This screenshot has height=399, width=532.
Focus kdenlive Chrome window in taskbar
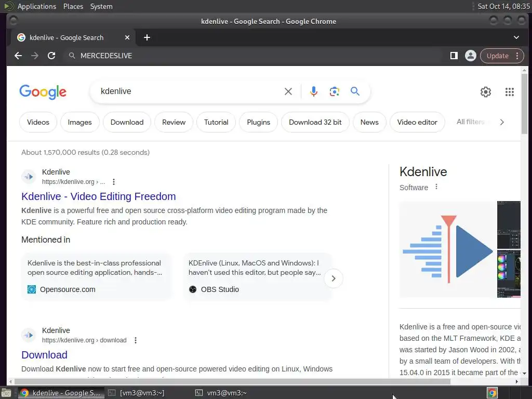[60, 393]
